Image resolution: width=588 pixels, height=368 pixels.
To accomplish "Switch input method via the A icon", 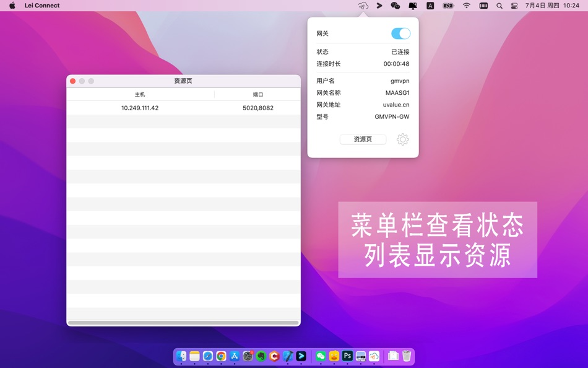I will [x=430, y=5].
